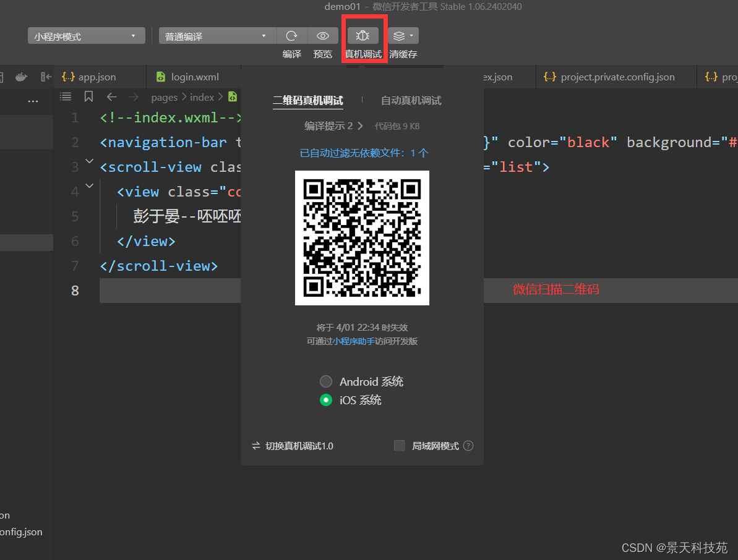The height and width of the screenshot is (560, 738).
Task: Click the index breadcrumb segment
Action: click(x=202, y=97)
